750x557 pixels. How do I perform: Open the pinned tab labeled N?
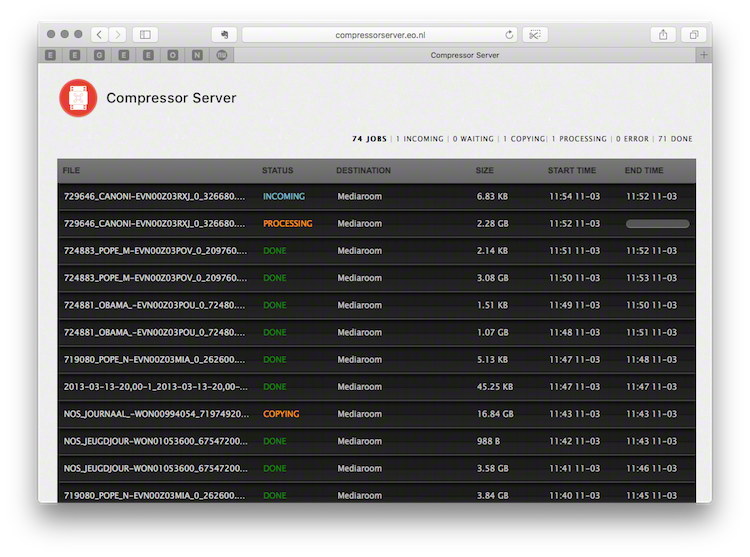coord(197,55)
